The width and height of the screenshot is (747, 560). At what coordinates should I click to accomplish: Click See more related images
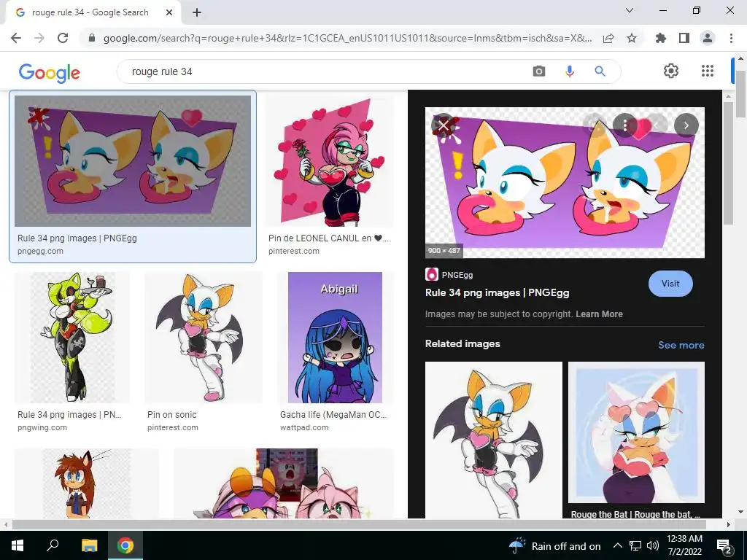point(681,345)
